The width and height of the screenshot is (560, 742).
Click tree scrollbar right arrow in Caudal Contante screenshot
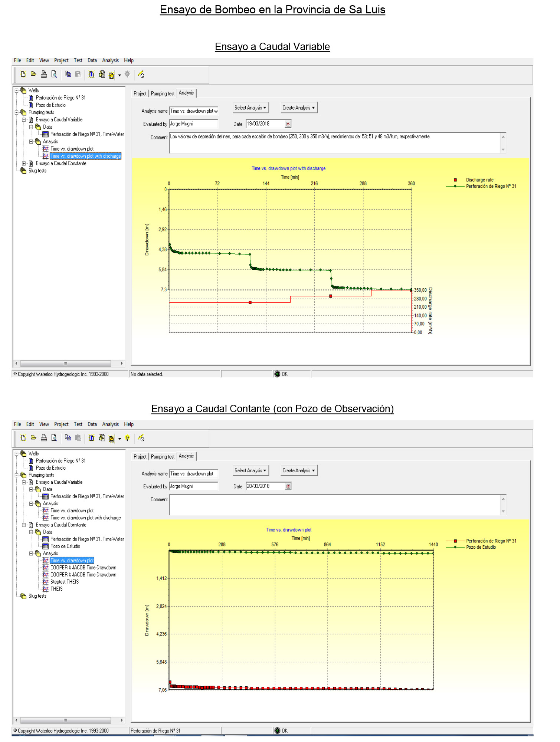122,720
